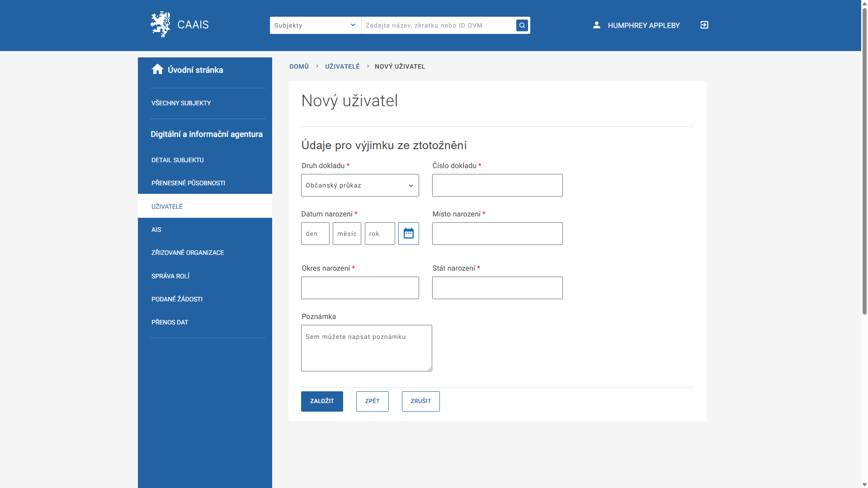This screenshot has height=488, width=868.
Task: Expand the Druh dokladu dropdown
Action: pyautogui.click(x=360, y=185)
